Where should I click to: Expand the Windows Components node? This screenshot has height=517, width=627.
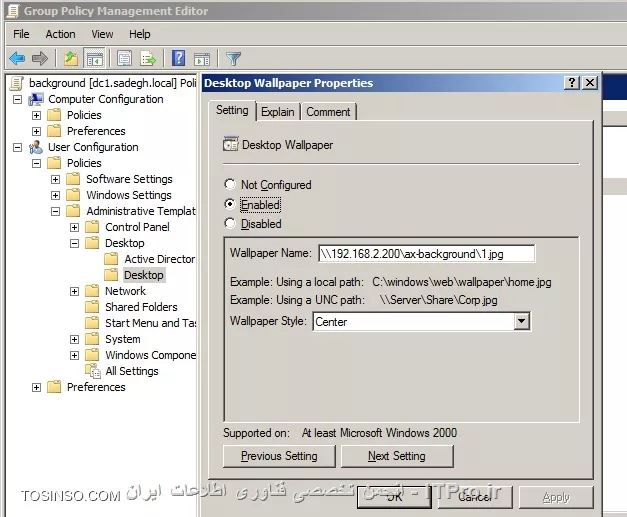(x=74, y=355)
